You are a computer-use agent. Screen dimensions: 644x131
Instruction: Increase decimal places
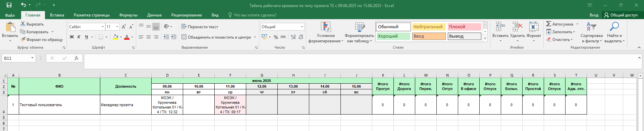[293, 37]
